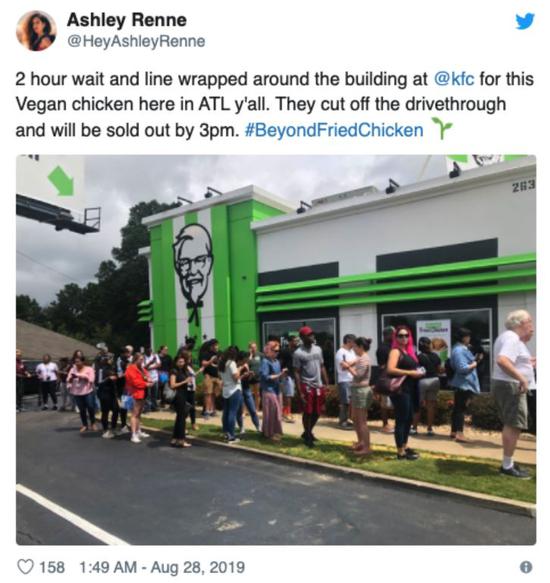Open the attached photo of the KFC line
The width and height of the screenshot is (550, 583).
click(276, 350)
